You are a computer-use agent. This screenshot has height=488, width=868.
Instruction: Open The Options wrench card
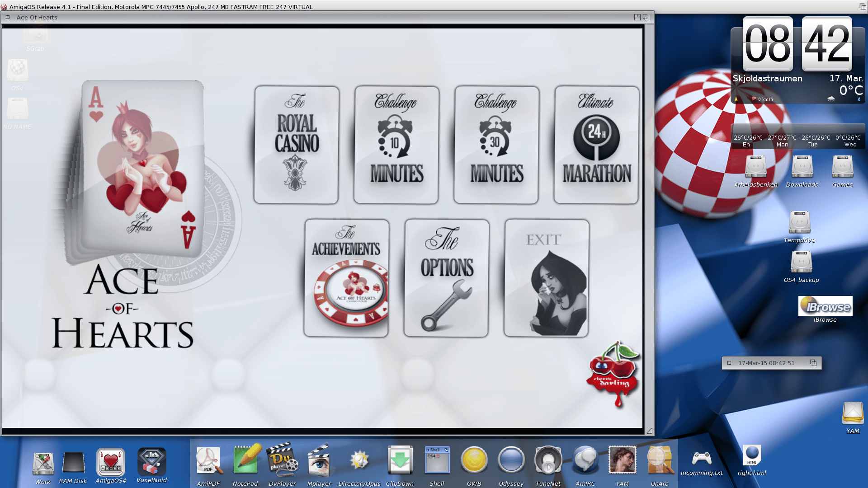click(x=446, y=278)
